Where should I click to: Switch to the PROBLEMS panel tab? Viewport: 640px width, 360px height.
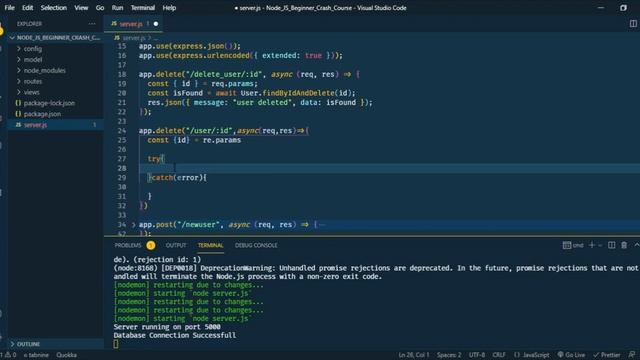pyautogui.click(x=128, y=245)
